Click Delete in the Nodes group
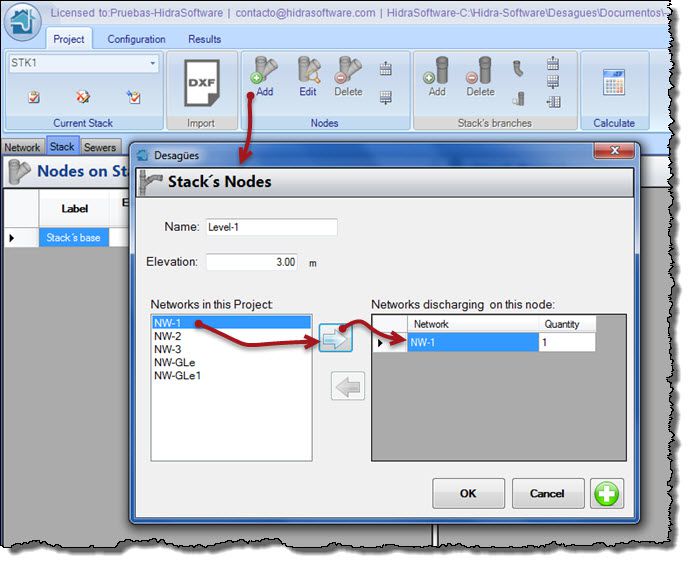The height and width of the screenshot is (563, 690). (x=348, y=77)
